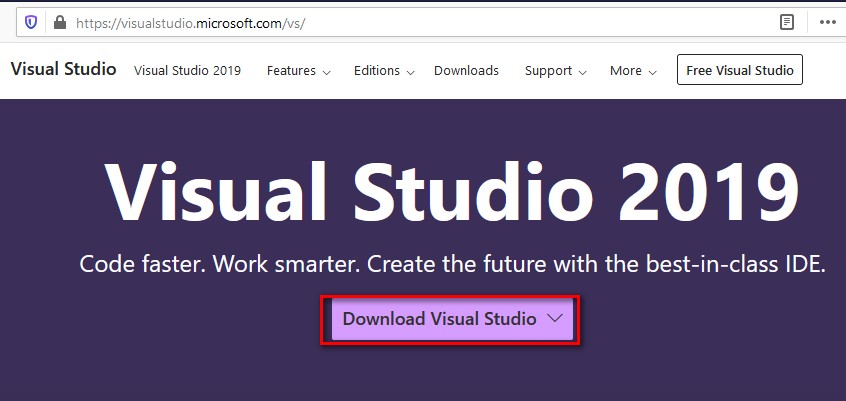
Task: Click the Free Visual Studio button
Action: click(740, 70)
